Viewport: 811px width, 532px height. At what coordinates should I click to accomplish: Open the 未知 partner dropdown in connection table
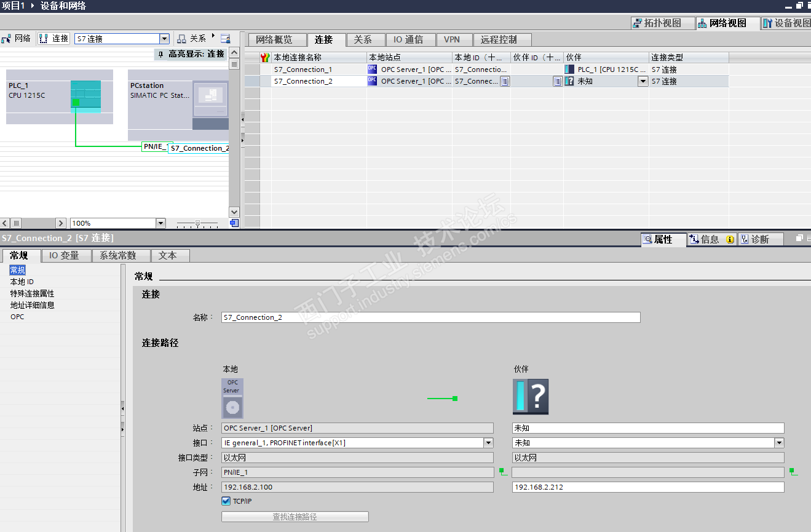(643, 81)
